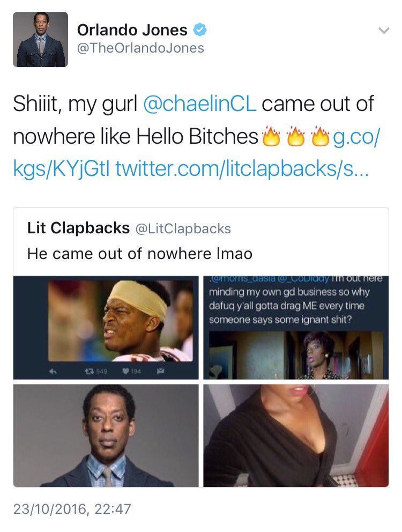The image size is (402, 532).
Task: Open the tweet options chevron menu
Action: point(384,31)
